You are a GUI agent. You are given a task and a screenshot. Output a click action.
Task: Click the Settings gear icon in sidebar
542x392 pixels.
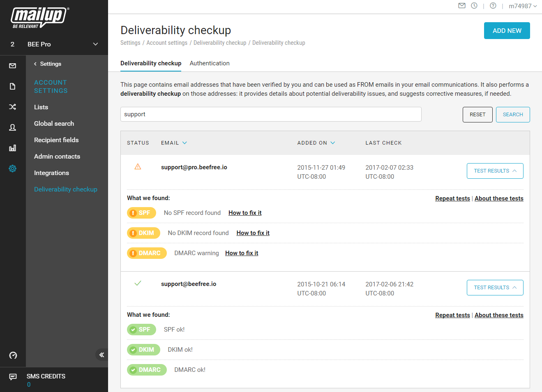(13, 168)
